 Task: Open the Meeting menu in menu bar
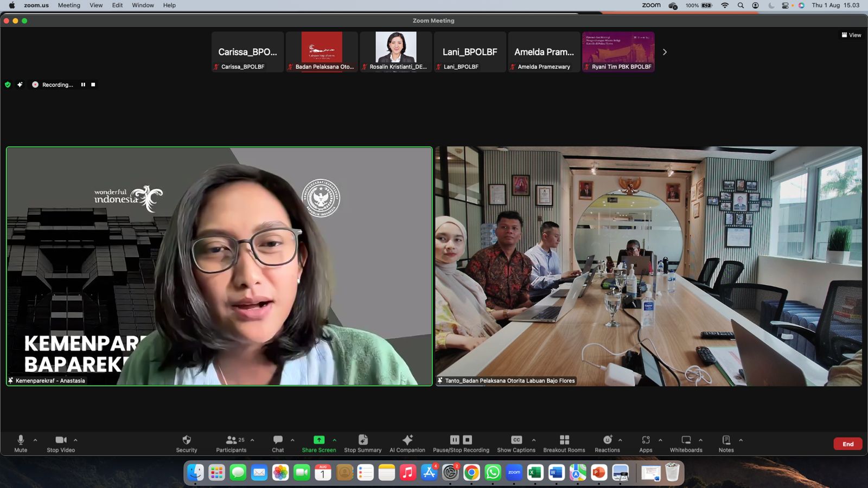[69, 5]
